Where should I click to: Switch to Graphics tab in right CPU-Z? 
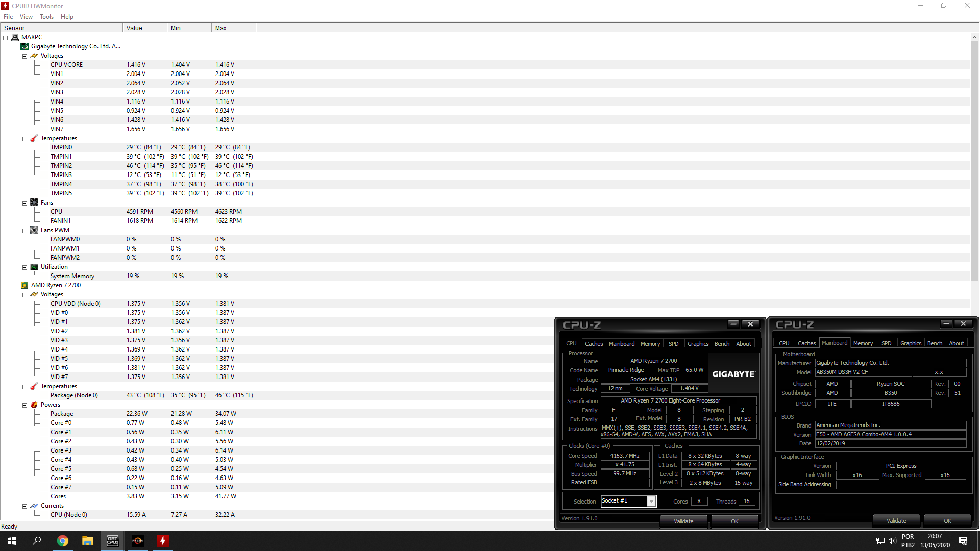(x=911, y=343)
